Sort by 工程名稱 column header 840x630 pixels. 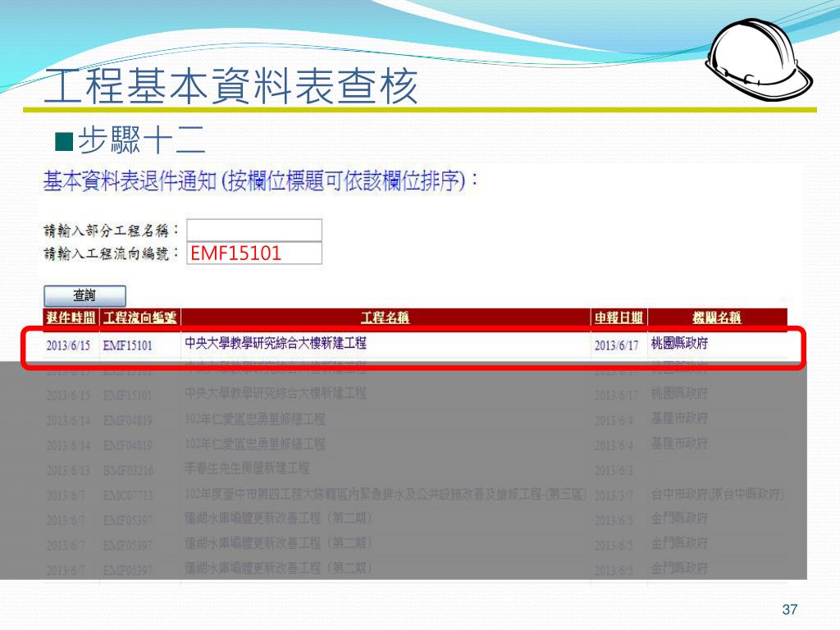click(386, 317)
